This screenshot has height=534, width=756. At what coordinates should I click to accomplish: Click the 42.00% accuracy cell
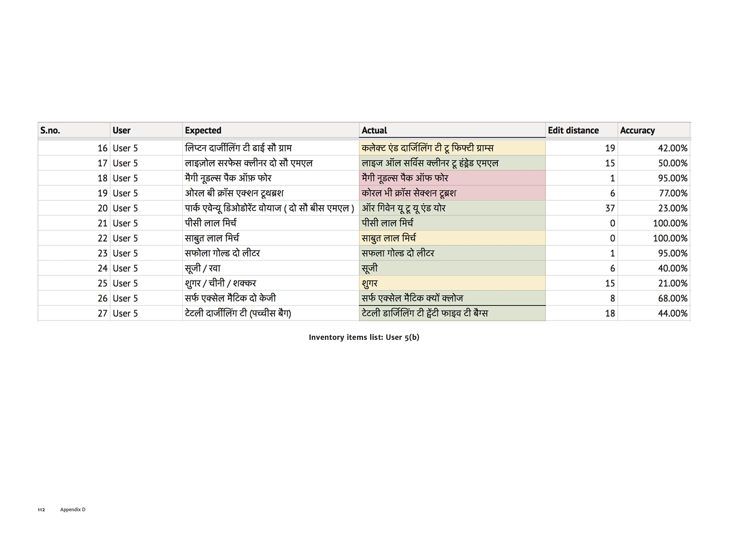click(x=672, y=148)
